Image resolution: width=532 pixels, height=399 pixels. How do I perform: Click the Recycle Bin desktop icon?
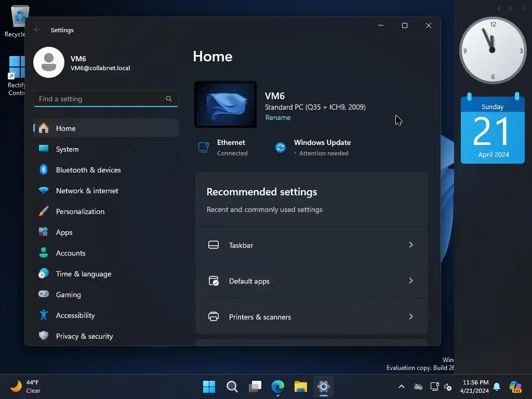[15, 21]
